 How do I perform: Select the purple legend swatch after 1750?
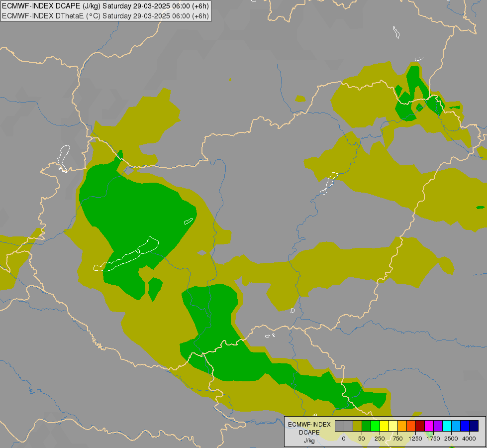click(438, 426)
